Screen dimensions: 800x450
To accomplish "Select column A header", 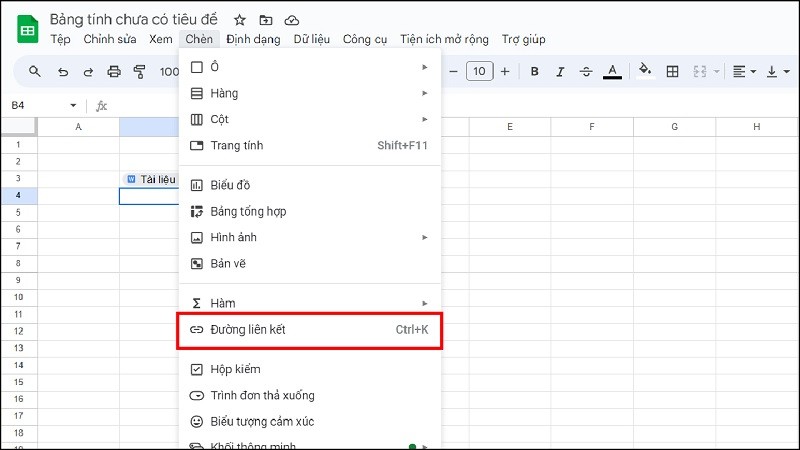I will [x=79, y=127].
